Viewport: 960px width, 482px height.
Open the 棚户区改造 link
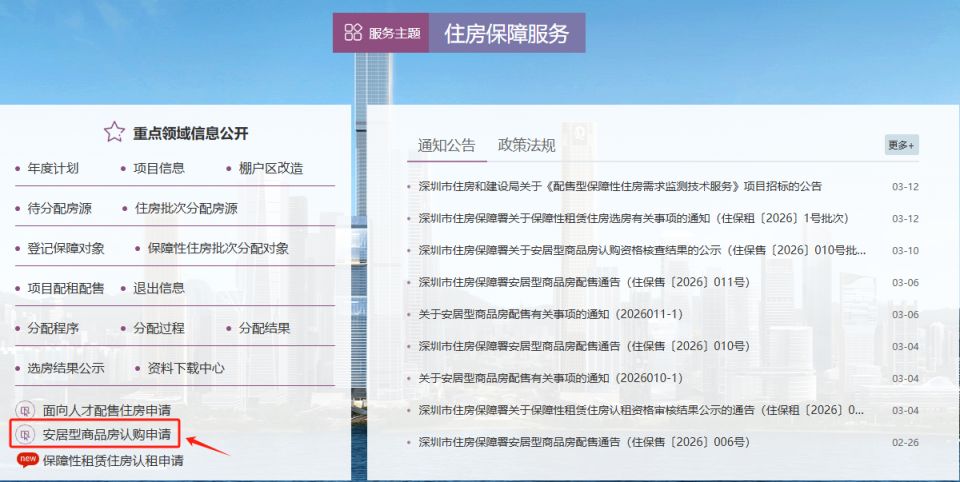pos(271,168)
